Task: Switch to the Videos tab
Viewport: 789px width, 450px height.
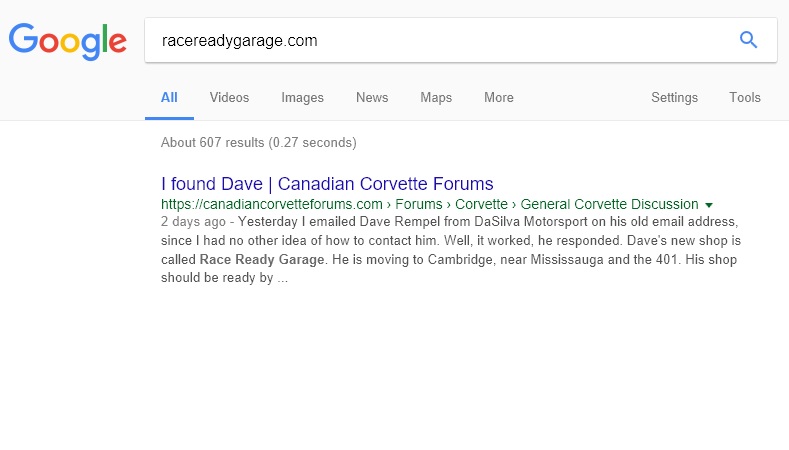Action: (229, 98)
